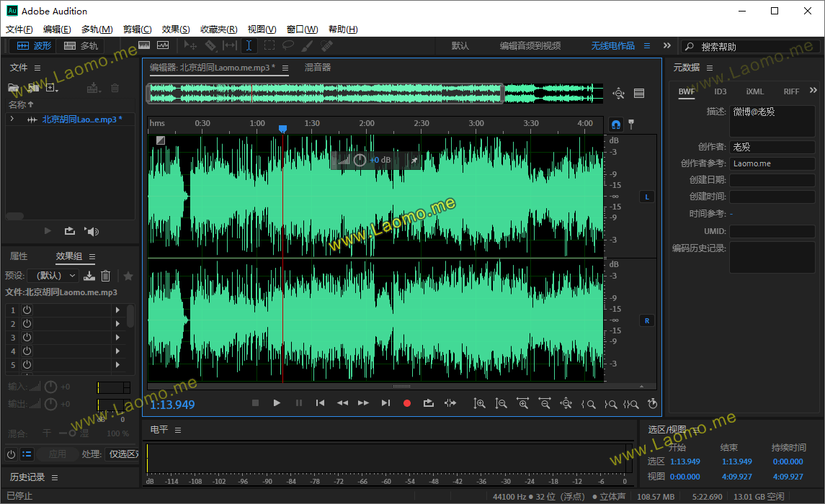The width and height of the screenshot is (825, 504).
Task: Select the 默认 workspace
Action: tap(460, 46)
